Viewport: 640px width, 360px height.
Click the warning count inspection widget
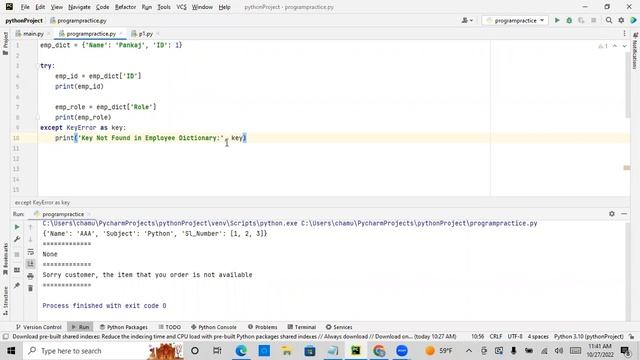(x=603, y=46)
